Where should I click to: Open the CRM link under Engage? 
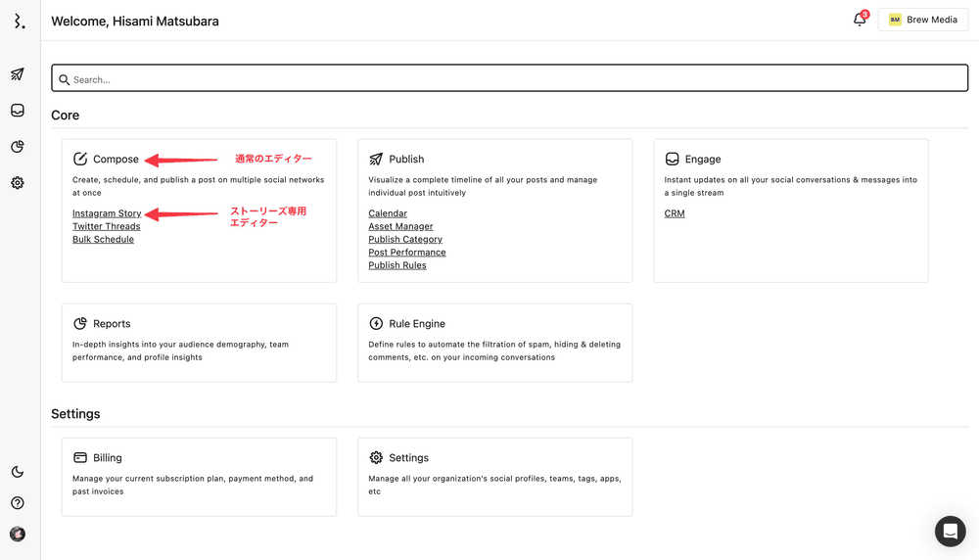pyautogui.click(x=675, y=213)
